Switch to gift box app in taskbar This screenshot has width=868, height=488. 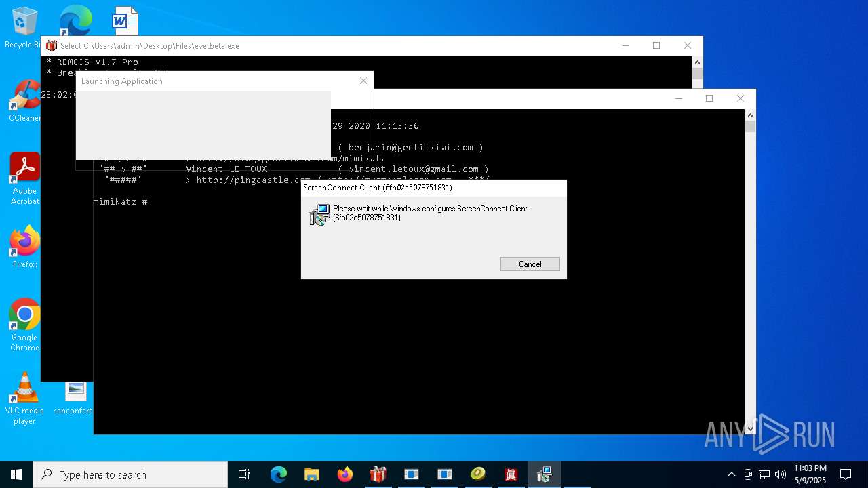click(378, 474)
